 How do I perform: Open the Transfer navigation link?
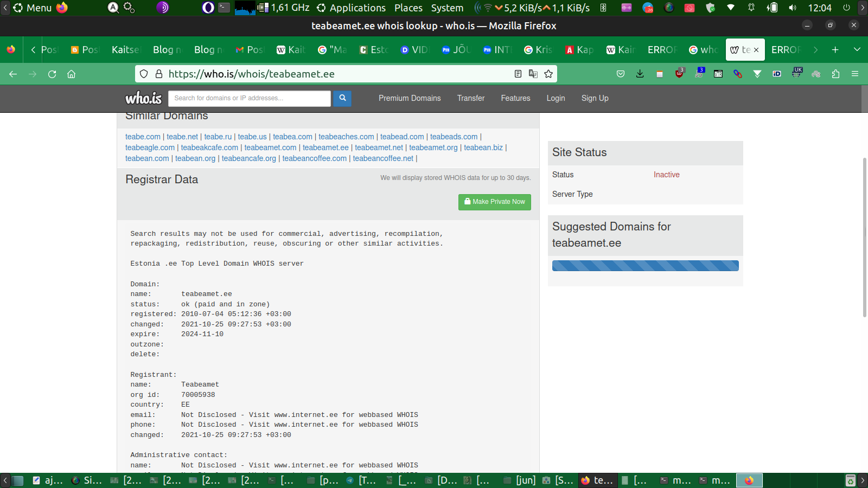coord(471,98)
